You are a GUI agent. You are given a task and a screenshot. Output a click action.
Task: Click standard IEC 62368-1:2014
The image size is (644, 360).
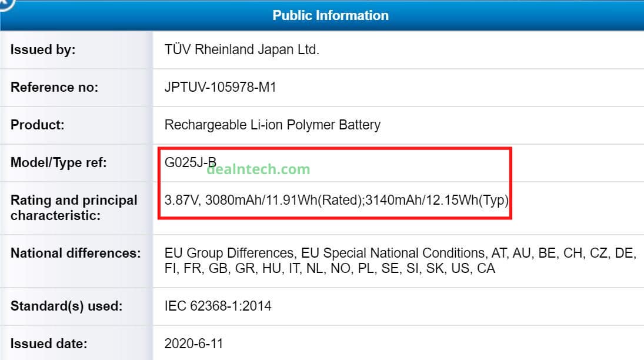coord(218,306)
